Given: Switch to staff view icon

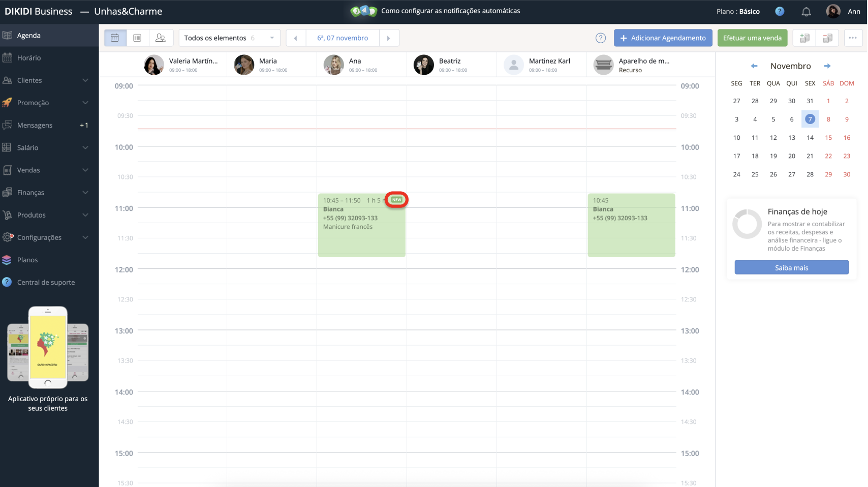Looking at the screenshot, I should pos(161,38).
